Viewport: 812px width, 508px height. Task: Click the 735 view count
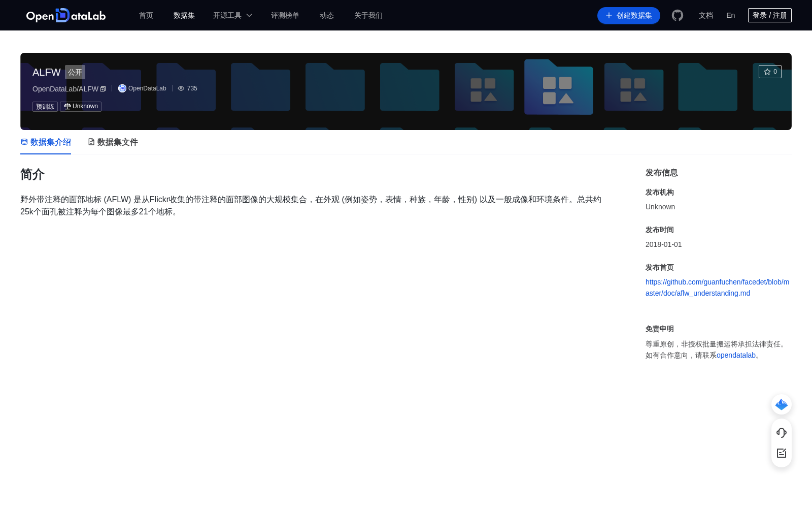192,88
